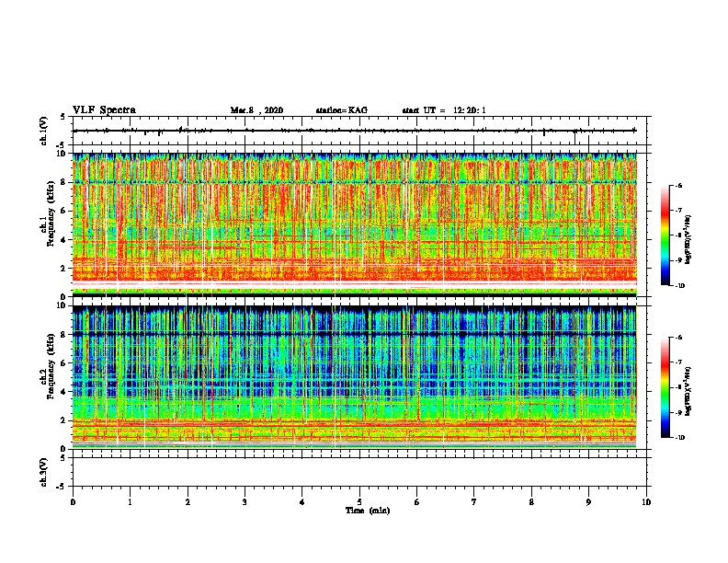728x563 pixels.
Task: Click inside the ch.1 spectrogram panel
Action: click(354, 224)
